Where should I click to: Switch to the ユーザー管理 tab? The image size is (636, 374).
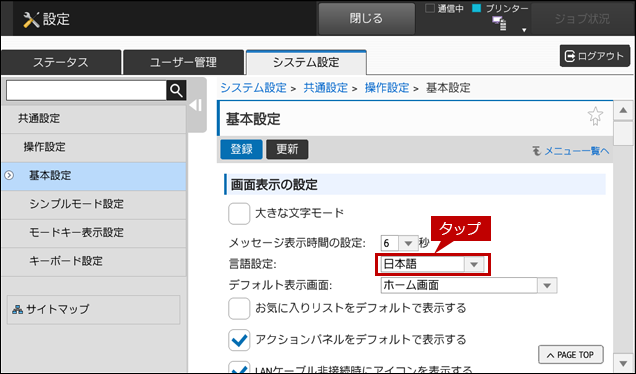pyautogui.click(x=183, y=62)
